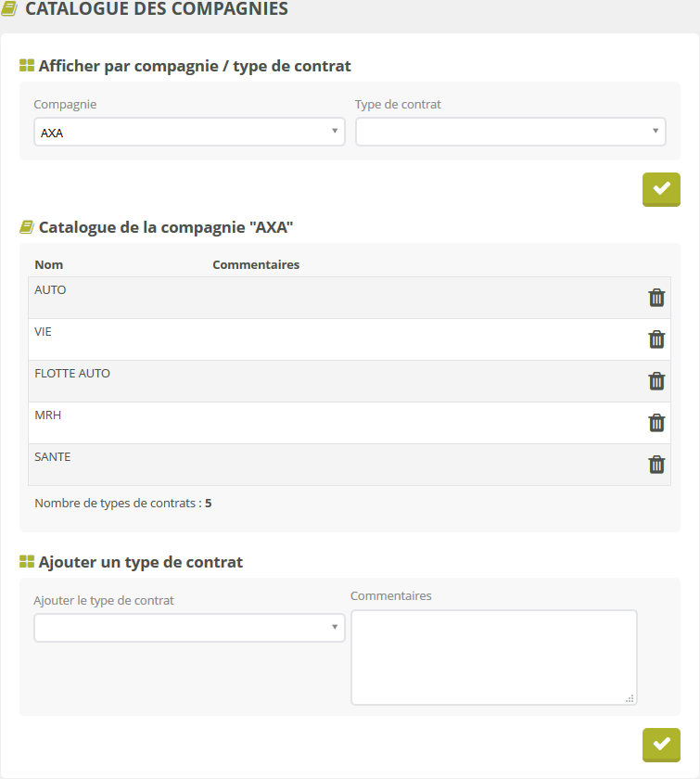Remove FLOTTE AUTO using its trash icon
Screen dimensions: 700x779
point(656,381)
